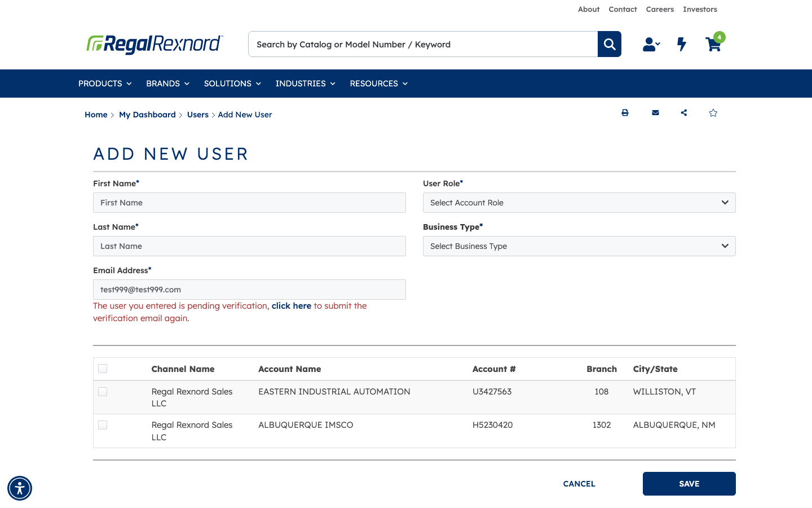The image size is (812, 508).
Task: Click the CANCEL button
Action: tap(579, 484)
